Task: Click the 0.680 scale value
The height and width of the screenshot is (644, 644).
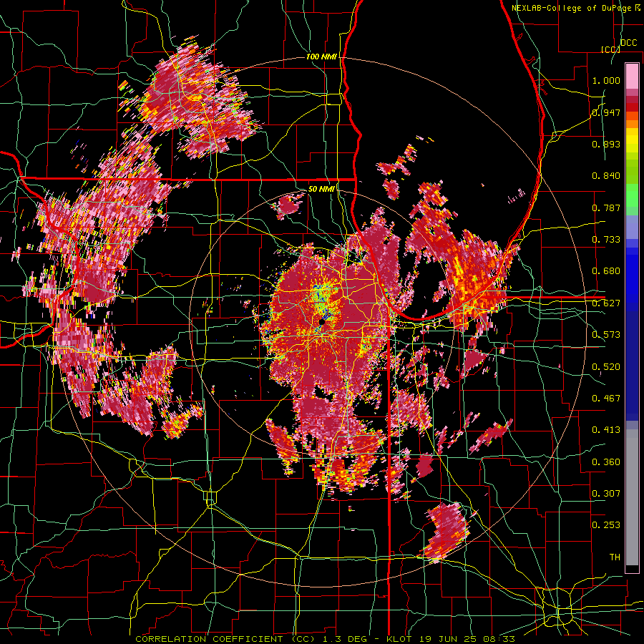Action: click(606, 271)
